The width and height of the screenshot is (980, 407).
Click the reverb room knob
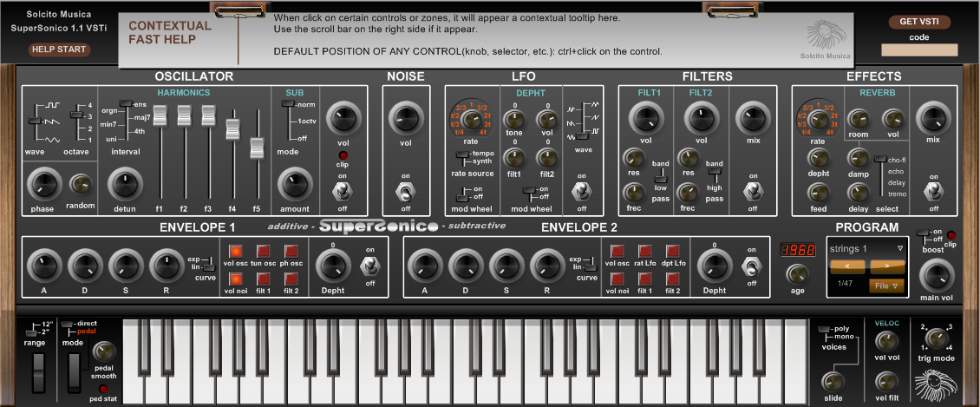click(858, 119)
